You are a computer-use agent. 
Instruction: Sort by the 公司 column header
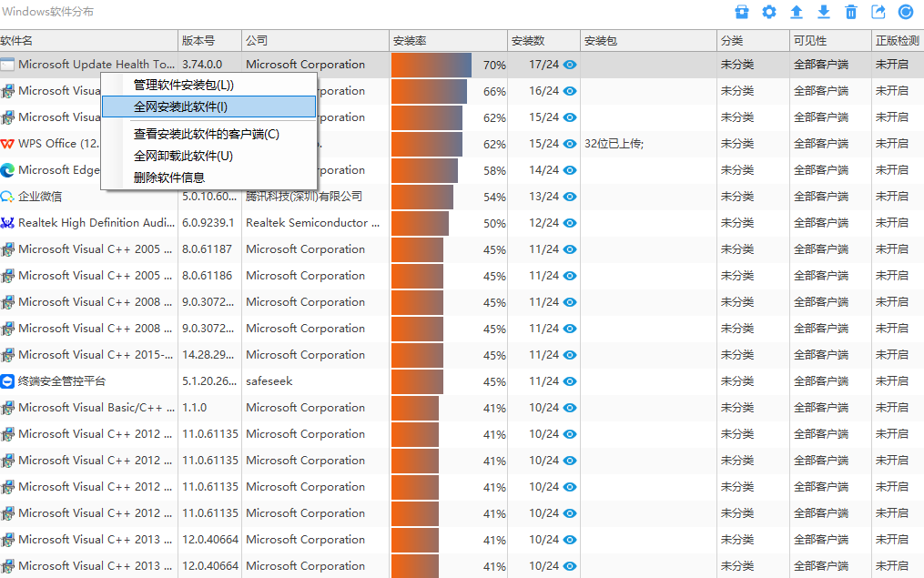(315, 41)
